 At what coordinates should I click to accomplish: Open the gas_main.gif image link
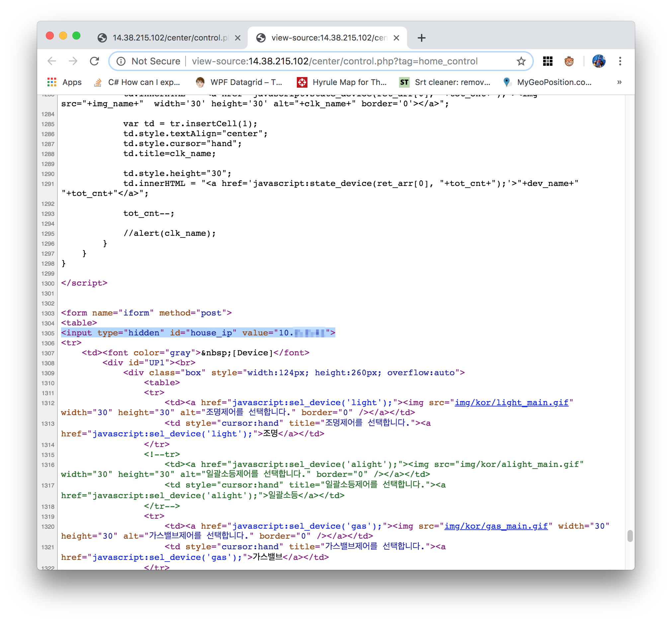[x=496, y=526]
